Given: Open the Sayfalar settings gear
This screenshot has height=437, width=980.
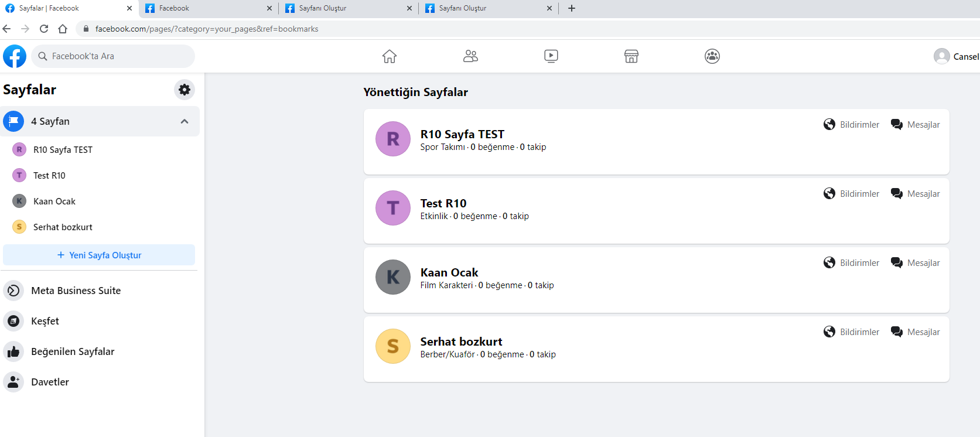Looking at the screenshot, I should 185,90.
